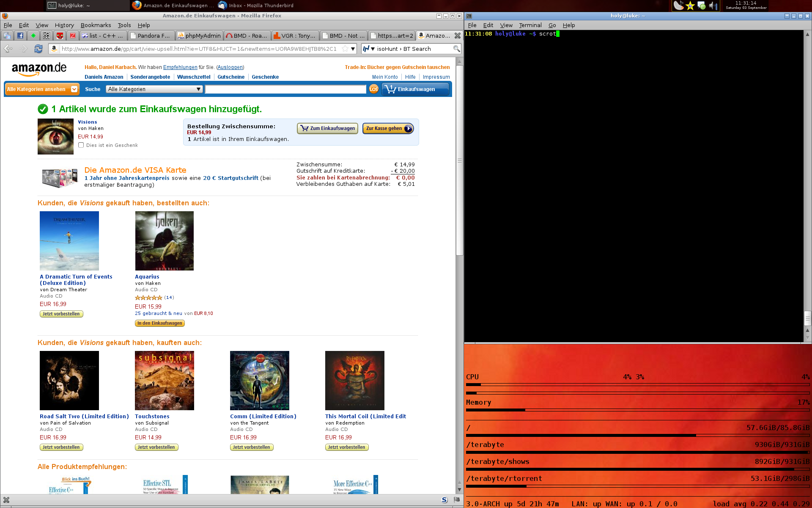Open the red devil face pinned tab
The height and width of the screenshot is (508, 812).
60,36
